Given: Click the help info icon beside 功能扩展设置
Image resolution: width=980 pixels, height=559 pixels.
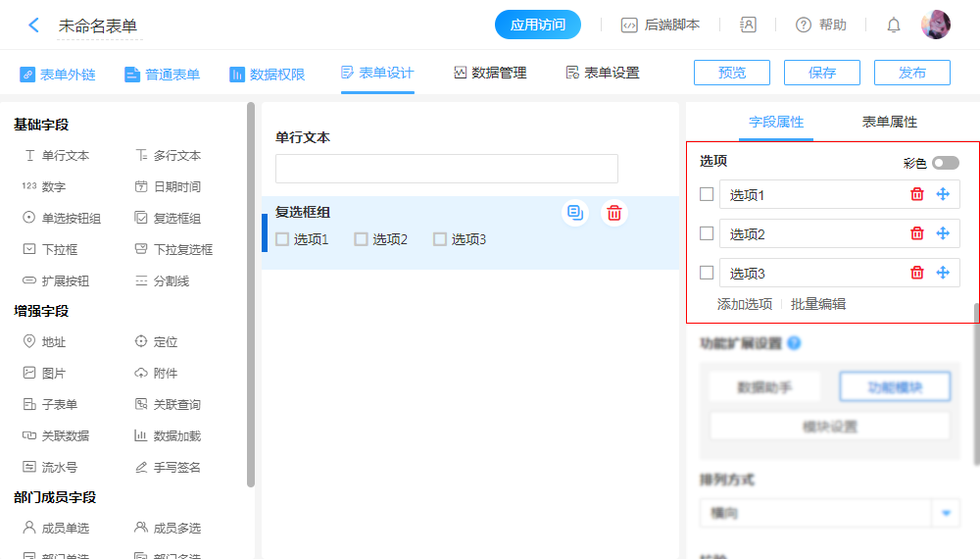Looking at the screenshot, I should pyautogui.click(x=794, y=343).
